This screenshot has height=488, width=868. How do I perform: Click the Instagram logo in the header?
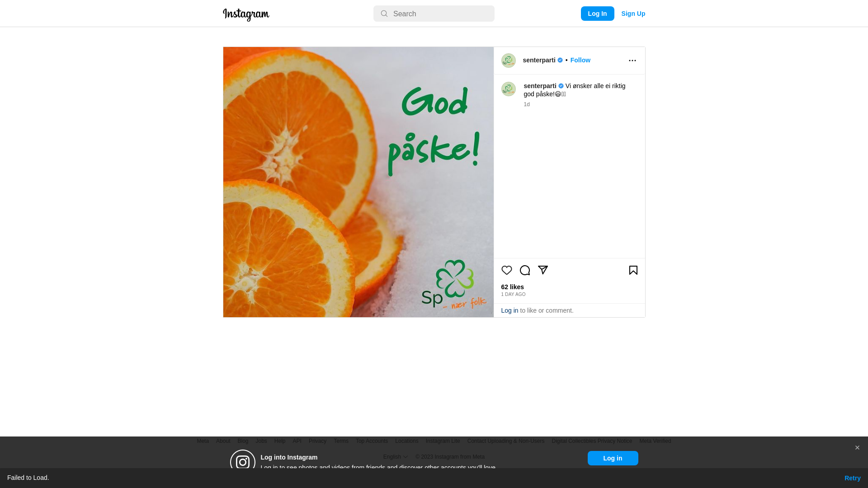[246, 14]
